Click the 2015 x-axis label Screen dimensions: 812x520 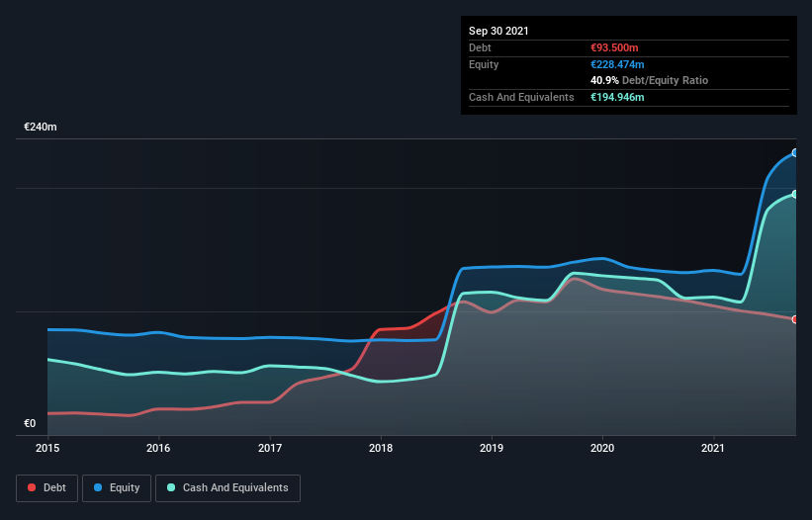[x=47, y=448]
